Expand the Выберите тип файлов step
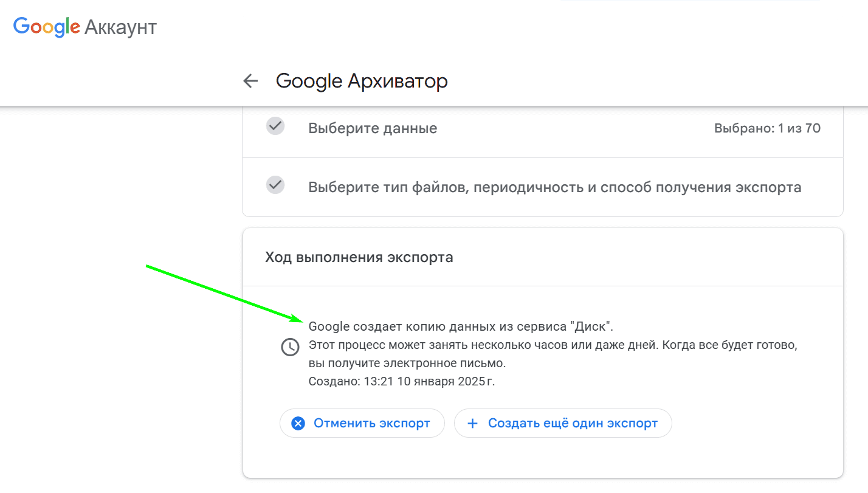 click(543, 187)
